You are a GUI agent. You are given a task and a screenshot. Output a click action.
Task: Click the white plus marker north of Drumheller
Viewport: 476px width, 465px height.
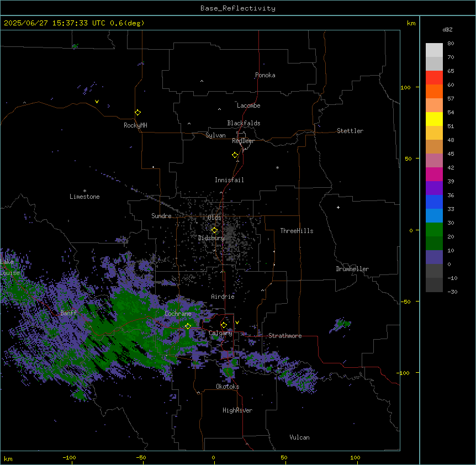(x=338, y=207)
